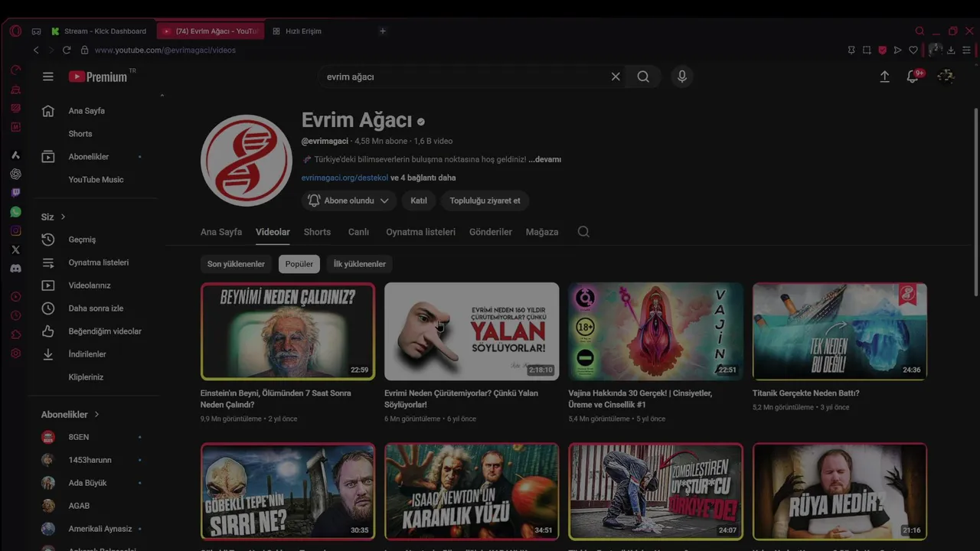This screenshot has height=551, width=980.
Task: Expand the Siz section chevron
Action: (63, 217)
